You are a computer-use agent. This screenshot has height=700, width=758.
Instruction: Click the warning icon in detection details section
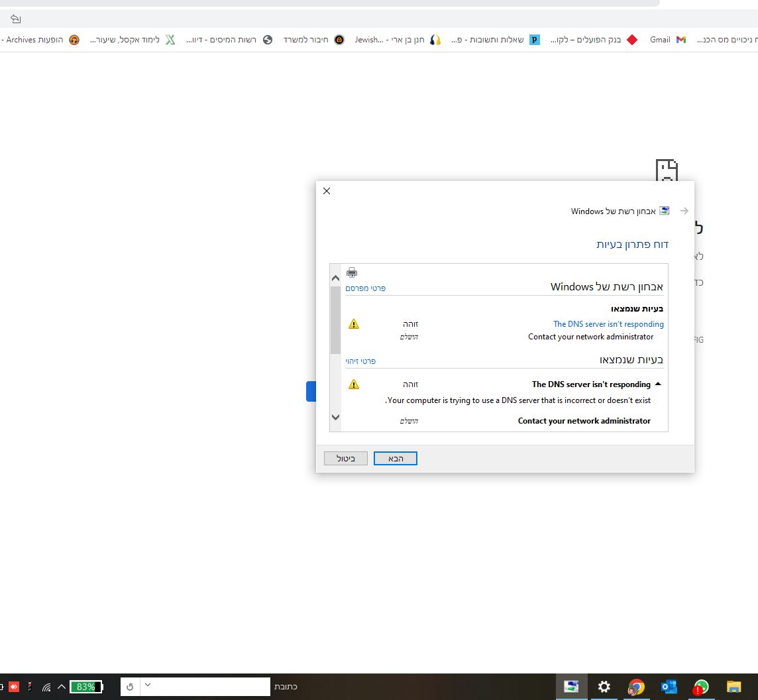pos(354,384)
